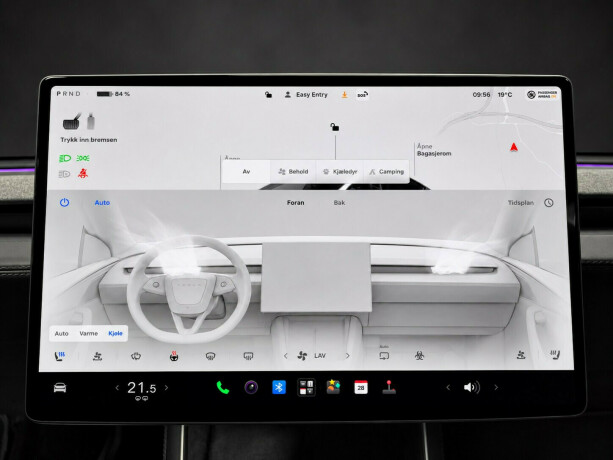Viewport: 613px width, 460px height.
Task: Tap the volume speaker icon
Action: pyautogui.click(x=471, y=387)
